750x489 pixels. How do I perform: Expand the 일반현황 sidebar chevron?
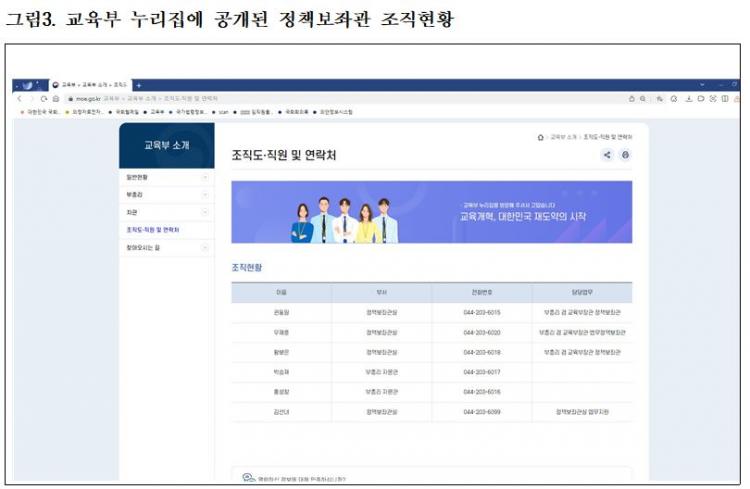205,178
